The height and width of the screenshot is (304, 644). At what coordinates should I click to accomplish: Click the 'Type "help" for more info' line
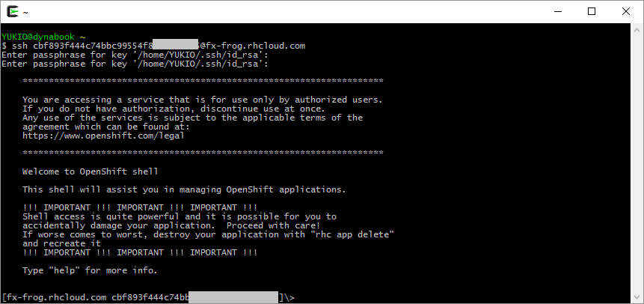[90, 270]
